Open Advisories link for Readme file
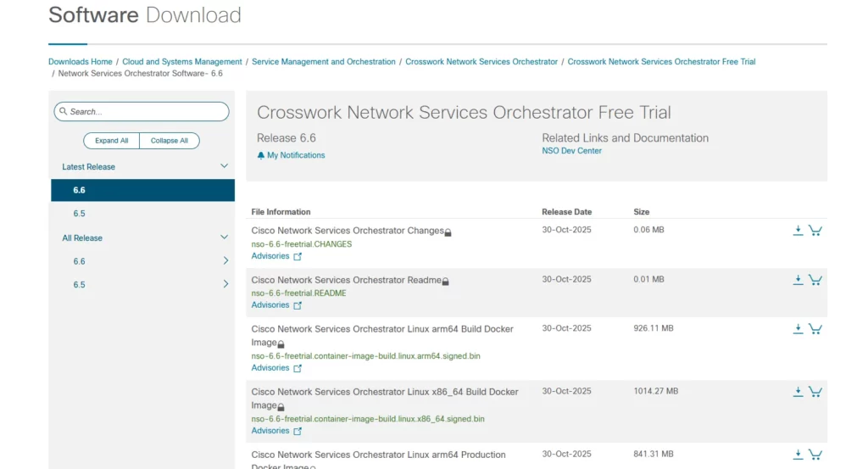This screenshot has width=868, height=469. click(x=270, y=304)
